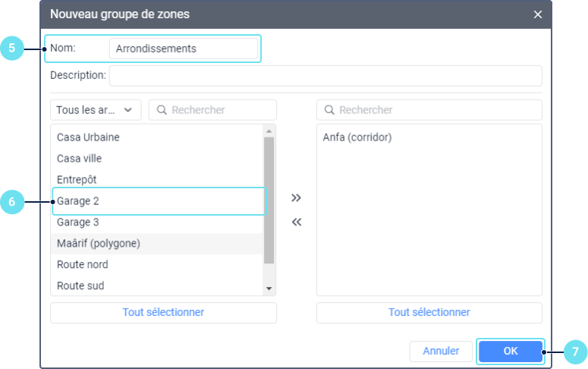The height and width of the screenshot is (369, 588).
Task: Click the zone list scrollbar thumb
Action: tap(269, 200)
